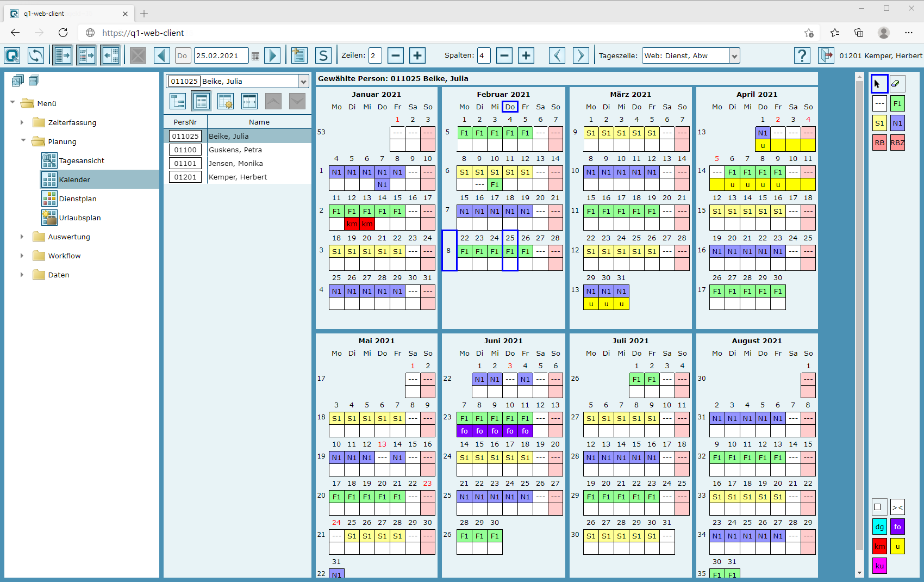Open the Urlaubsplan menu item
Viewport: 924px width, 582px height.
(79, 218)
